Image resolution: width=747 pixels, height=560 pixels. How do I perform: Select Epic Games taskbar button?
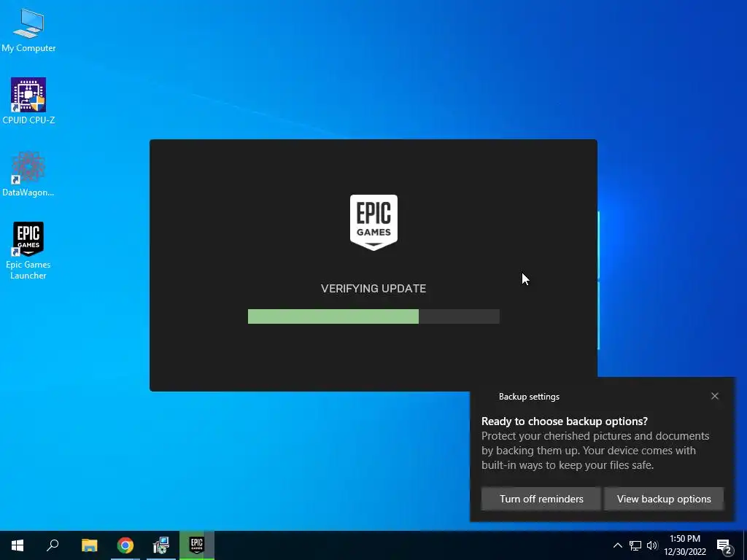[x=197, y=545]
